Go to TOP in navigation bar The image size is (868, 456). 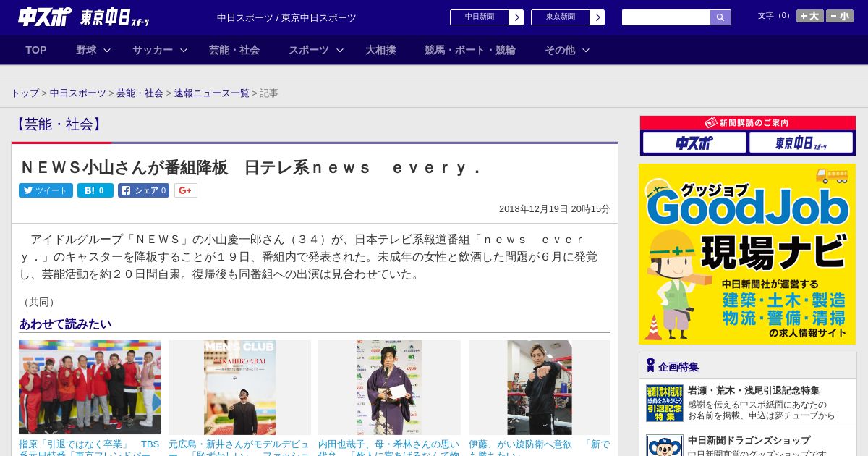[36, 50]
